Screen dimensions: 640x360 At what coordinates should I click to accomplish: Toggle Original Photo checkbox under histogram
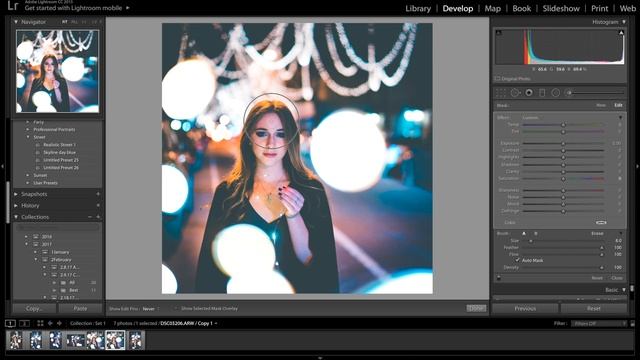pos(498,78)
